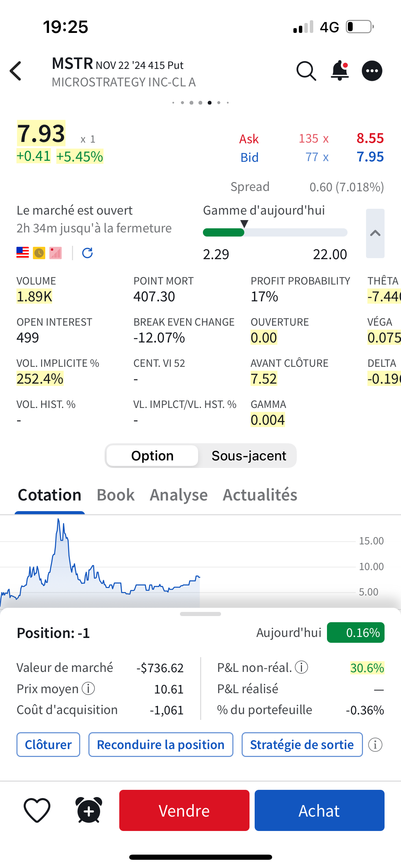Open the notifications bell icon
Screen dimensions: 401x868
coord(340,71)
